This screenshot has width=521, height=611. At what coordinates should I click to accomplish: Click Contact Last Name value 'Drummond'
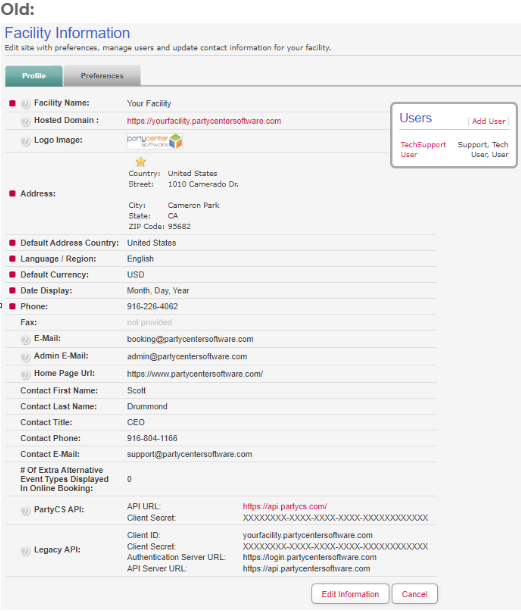coord(147,406)
